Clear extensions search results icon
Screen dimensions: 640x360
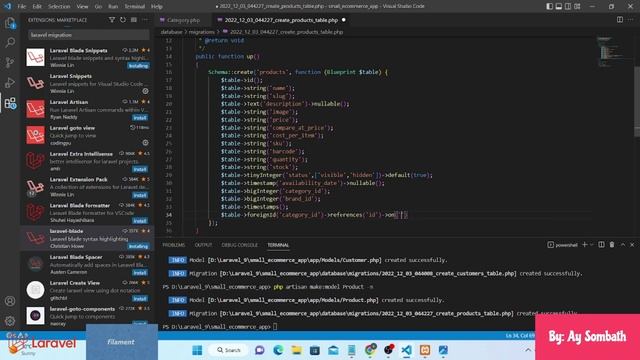[134, 20]
